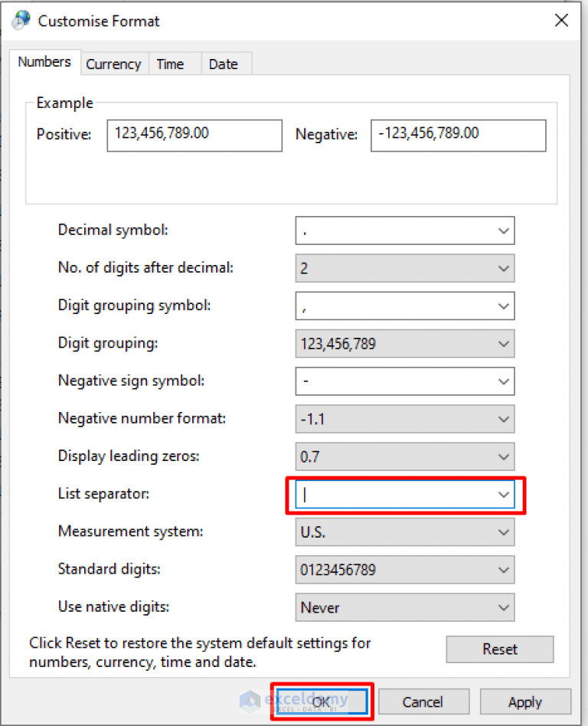
Task: Click the globe icon in title bar
Action: click(21, 21)
